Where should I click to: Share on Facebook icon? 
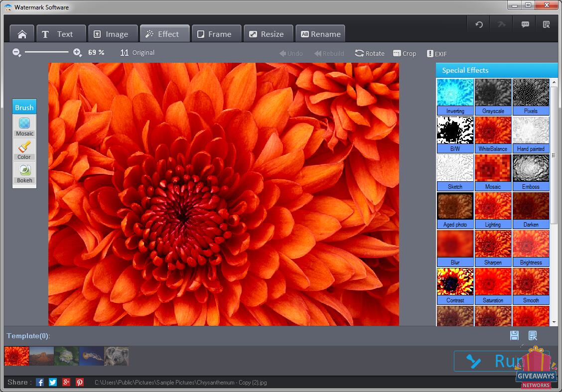point(40,383)
